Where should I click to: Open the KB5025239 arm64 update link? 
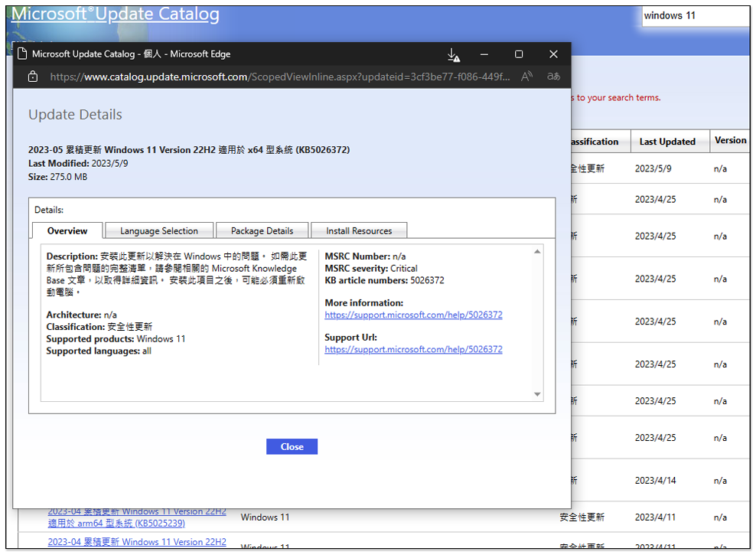(137, 517)
